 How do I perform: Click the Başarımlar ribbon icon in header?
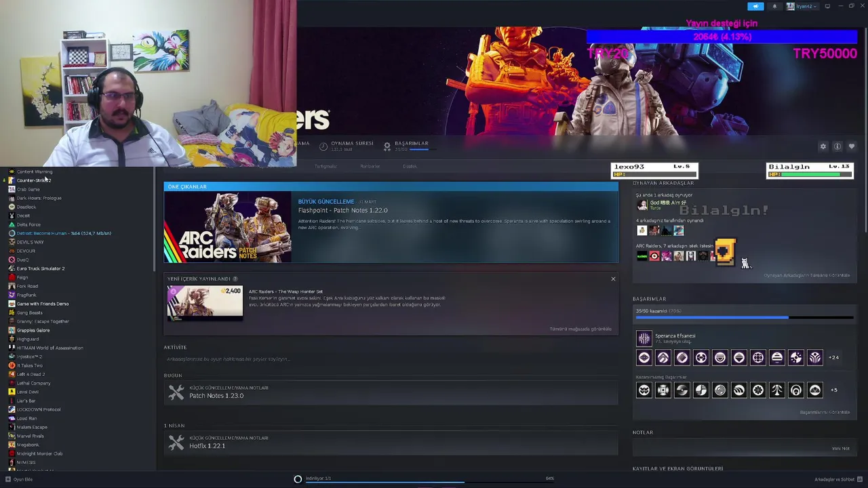click(387, 146)
